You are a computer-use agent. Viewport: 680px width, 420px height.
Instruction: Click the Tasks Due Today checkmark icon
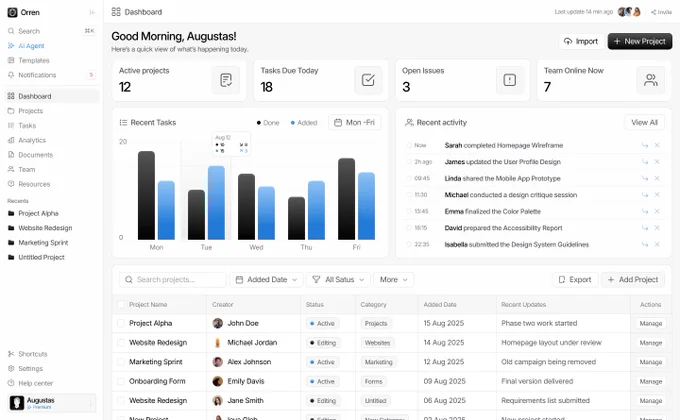tap(368, 80)
